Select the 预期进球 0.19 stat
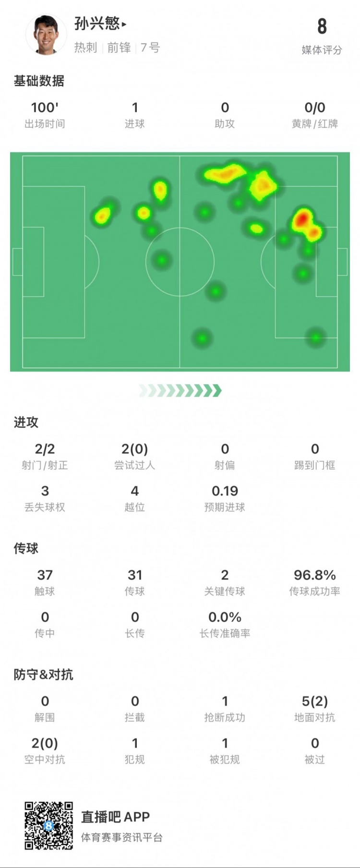360x868 pixels. click(225, 497)
